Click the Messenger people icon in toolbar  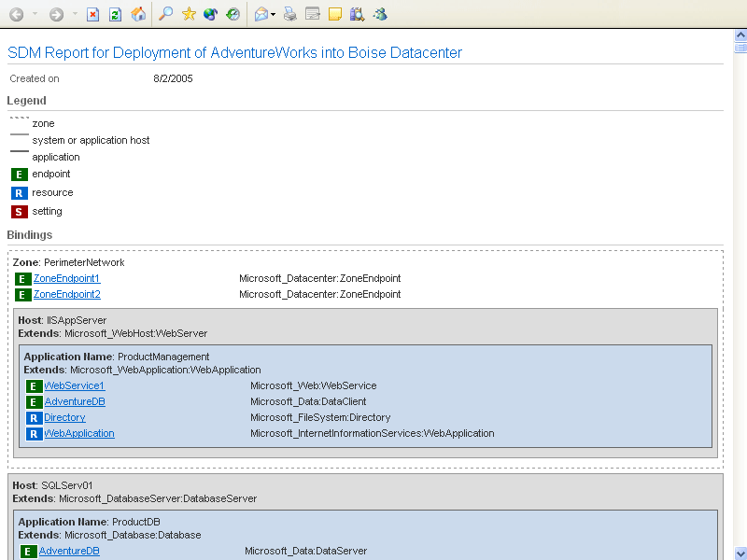[380, 14]
